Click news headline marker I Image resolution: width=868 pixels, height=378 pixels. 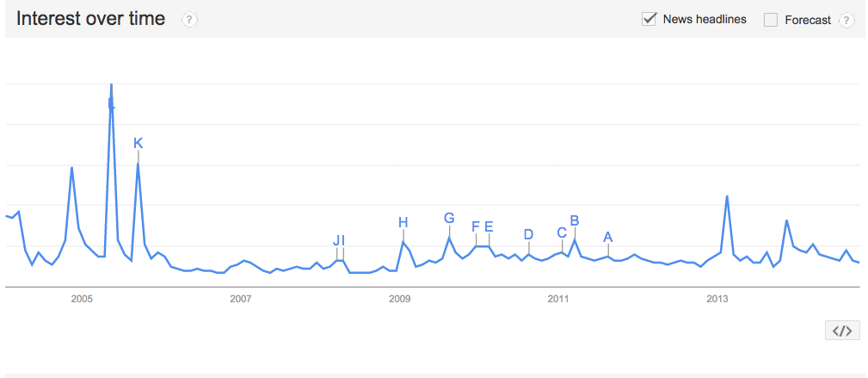pyautogui.click(x=342, y=240)
